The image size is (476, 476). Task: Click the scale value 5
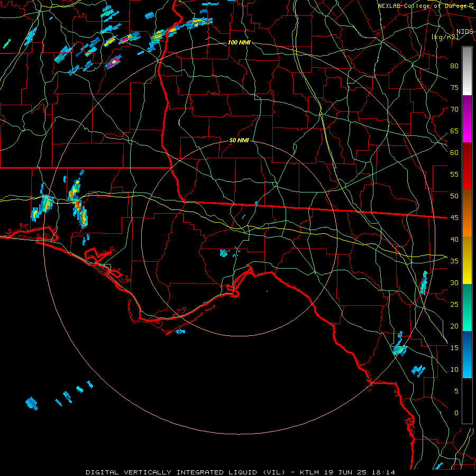[x=456, y=391]
